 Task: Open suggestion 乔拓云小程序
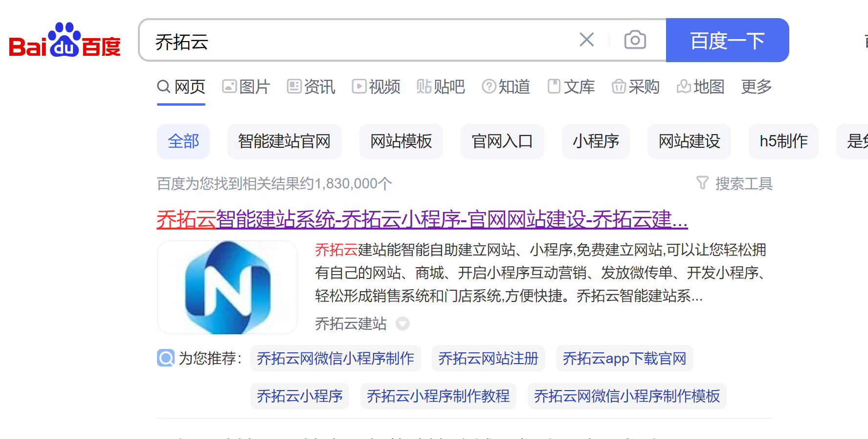pyautogui.click(x=300, y=396)
